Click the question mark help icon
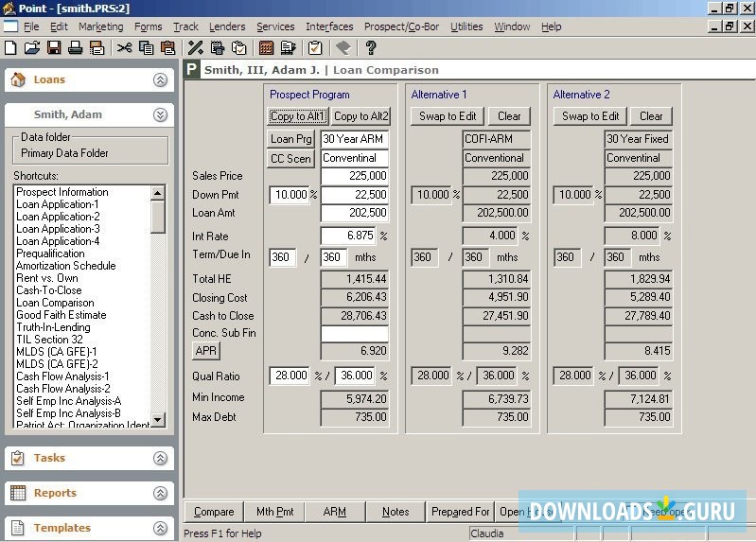756x542 pixels. click(x=370, y=47)
